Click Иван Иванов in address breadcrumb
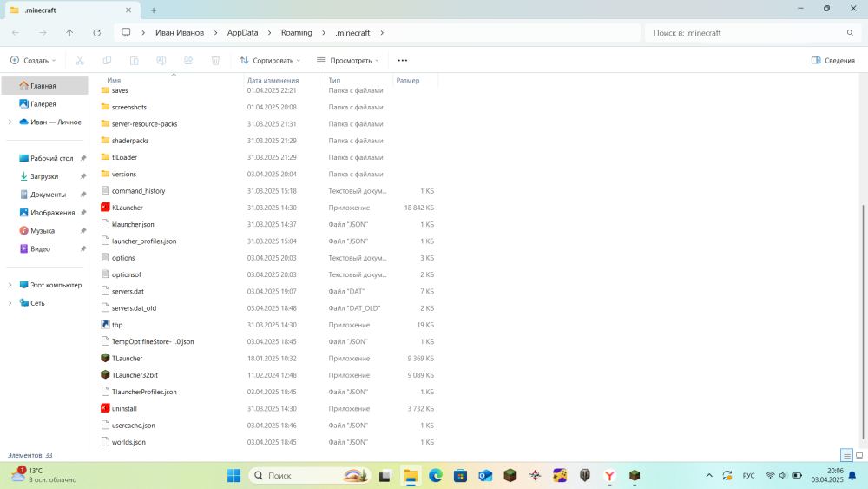This screenshot has width=868, height=489. click(180, 33)
